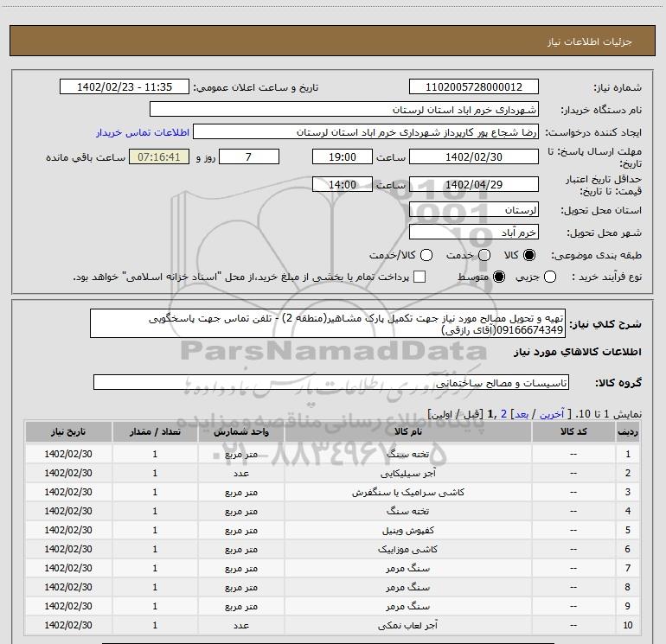Click the تاریخ نیاز column header

point(68,431)
